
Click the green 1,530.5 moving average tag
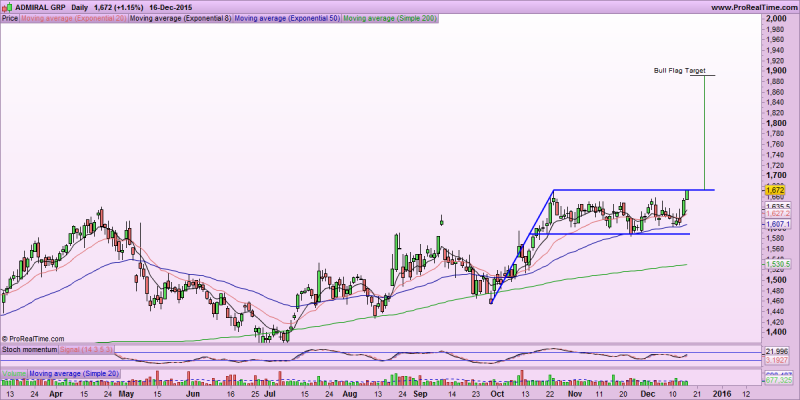pos(777,264)
